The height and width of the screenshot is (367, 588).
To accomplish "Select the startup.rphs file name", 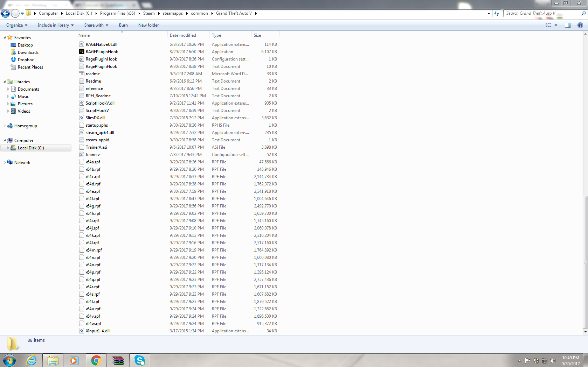I will coord(97,125).
